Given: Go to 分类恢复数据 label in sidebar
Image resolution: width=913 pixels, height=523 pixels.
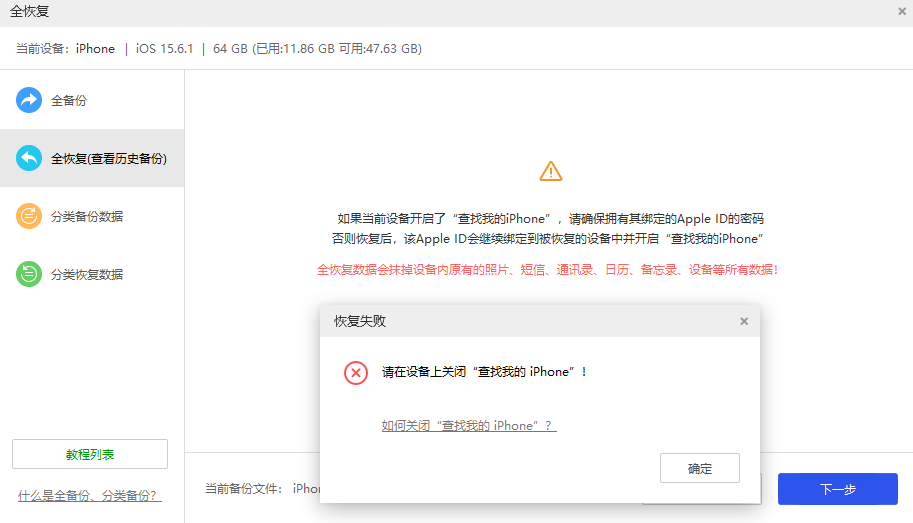Looking at the screenshot, I should pos(87,275).
